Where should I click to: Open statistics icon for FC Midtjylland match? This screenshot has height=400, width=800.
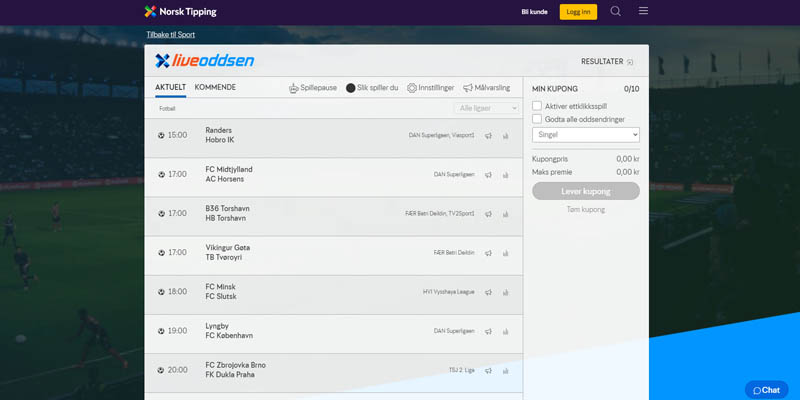506,174
